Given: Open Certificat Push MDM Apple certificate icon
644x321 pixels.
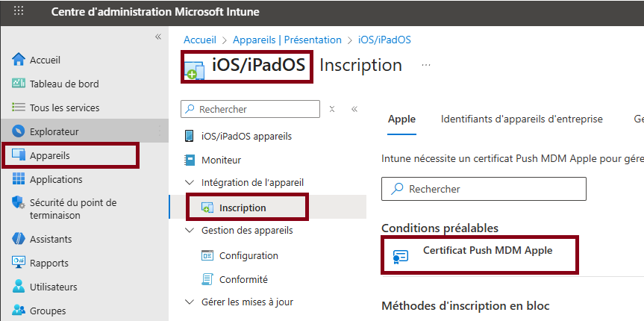Looking at the screenshot, I should coord(401,257).
